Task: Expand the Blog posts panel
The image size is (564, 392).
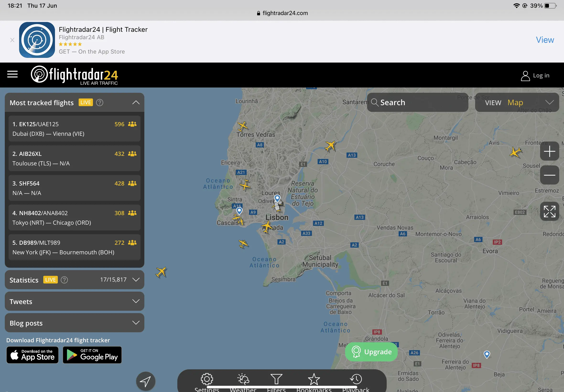Action: 136,322
